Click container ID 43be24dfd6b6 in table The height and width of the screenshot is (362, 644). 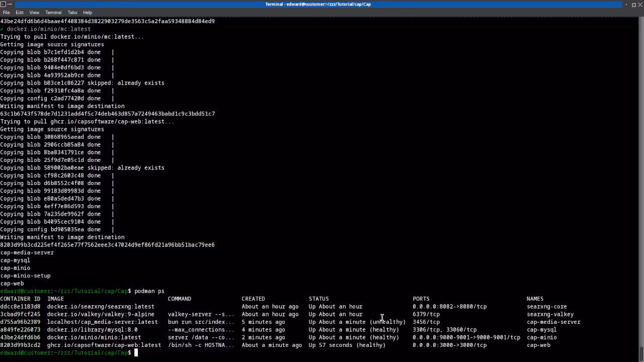tap(20, 337)
